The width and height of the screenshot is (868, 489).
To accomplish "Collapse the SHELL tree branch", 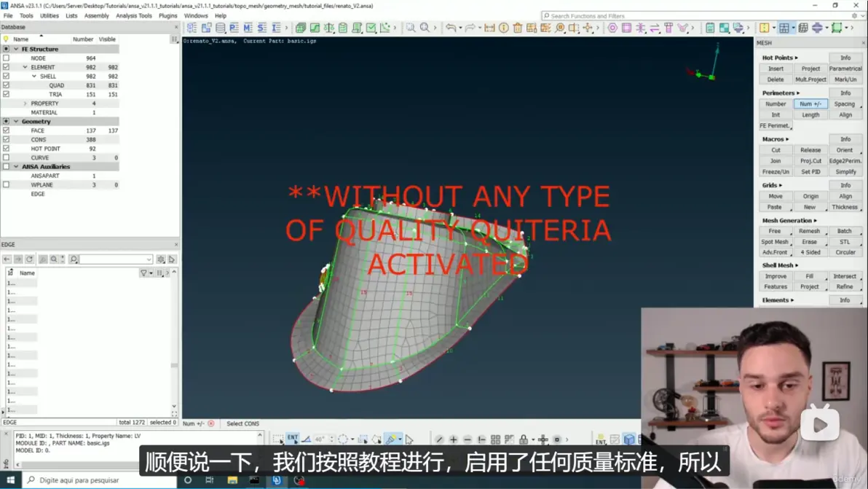I will click(x=34, y=77).
